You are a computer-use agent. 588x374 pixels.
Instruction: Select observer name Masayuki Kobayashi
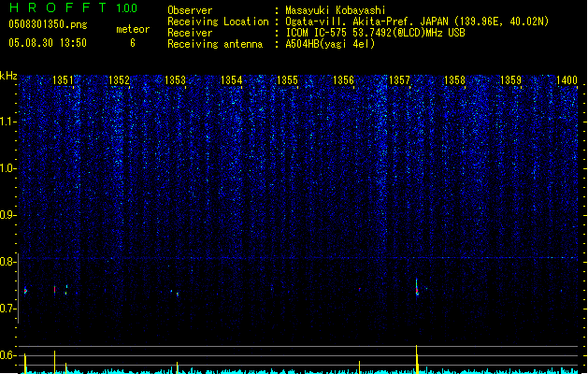(x=336, y=10)
